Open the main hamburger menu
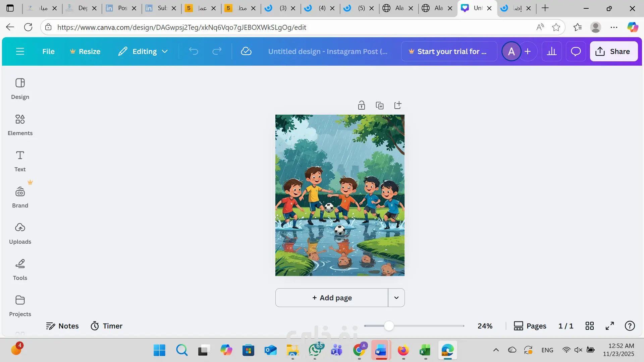 (x=20, y=51)
